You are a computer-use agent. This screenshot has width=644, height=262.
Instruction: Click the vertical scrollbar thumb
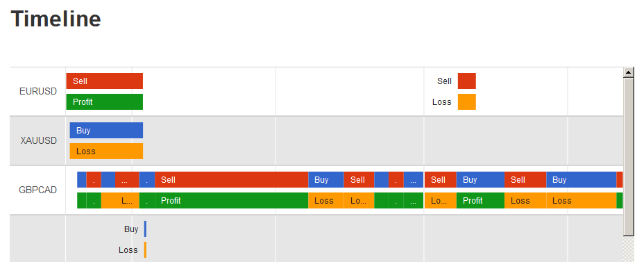(629, 156)
